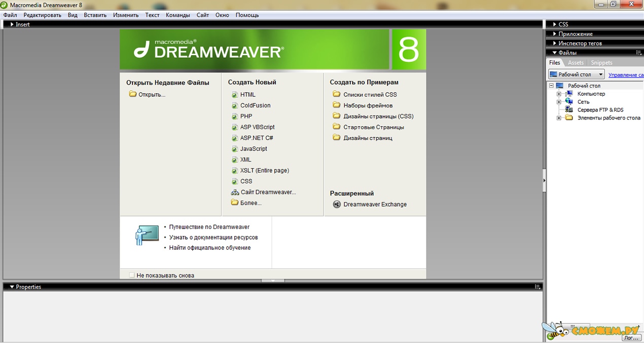Open the Редактировать menu

42,15
